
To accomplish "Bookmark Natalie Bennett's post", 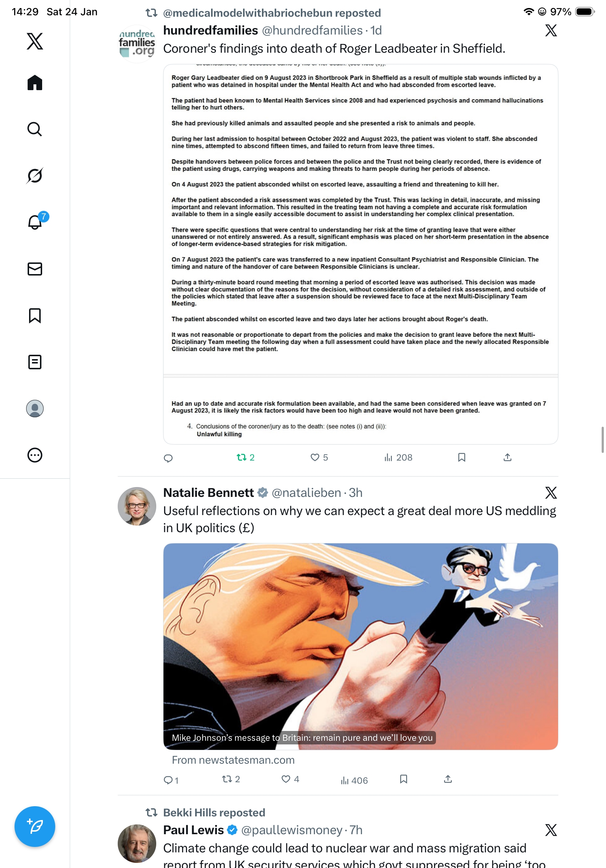I will (x=404, y=779).
